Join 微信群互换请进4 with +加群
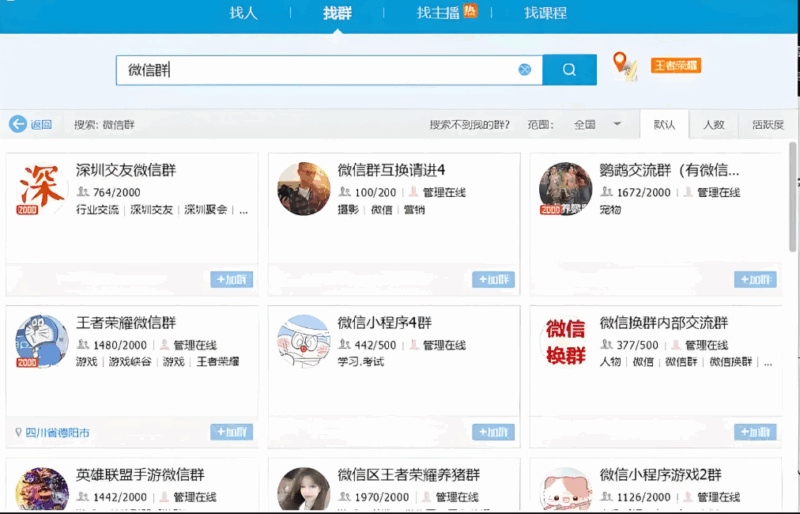The width and height of the screenshot is (800, 514). point(493,279)
